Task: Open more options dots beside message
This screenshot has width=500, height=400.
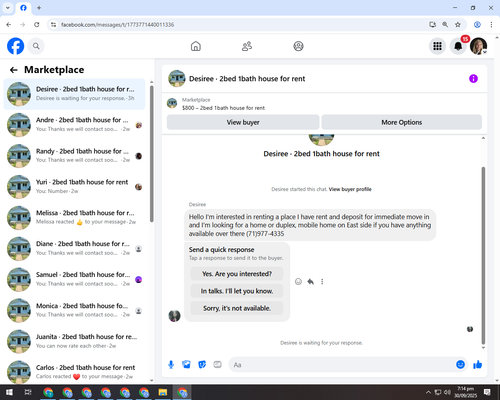Action: pyautogui.click(x=322, y=282)
